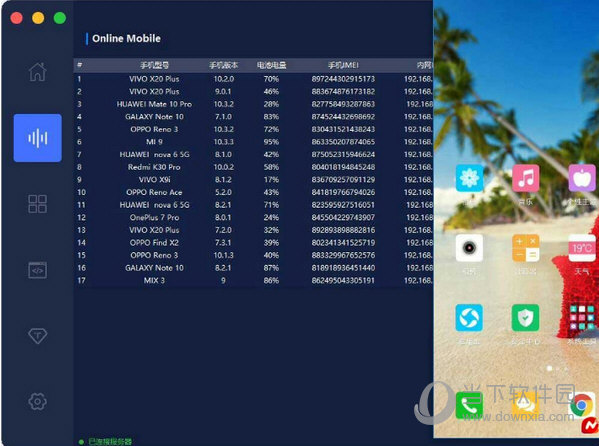Screen dimensions: 599x446
Task: Click the 24% battery cell
Action: (271, 217)
